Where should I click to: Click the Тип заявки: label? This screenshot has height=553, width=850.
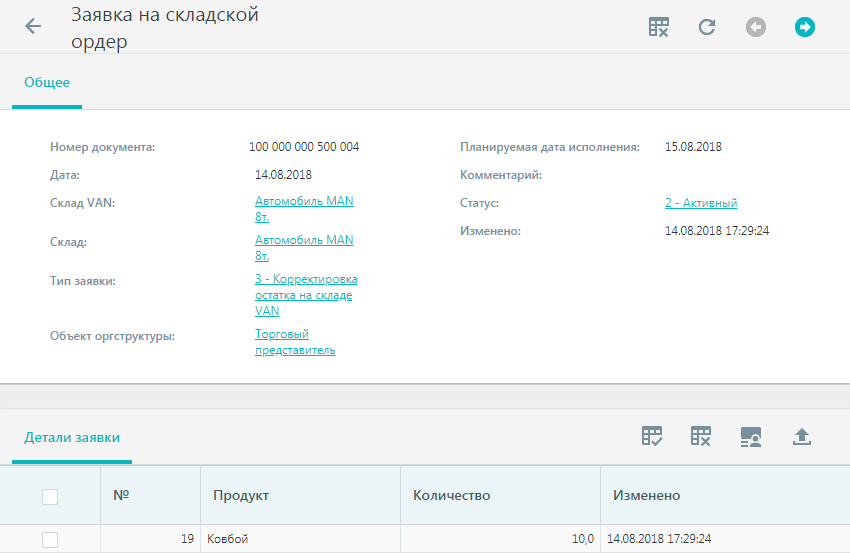83,281
